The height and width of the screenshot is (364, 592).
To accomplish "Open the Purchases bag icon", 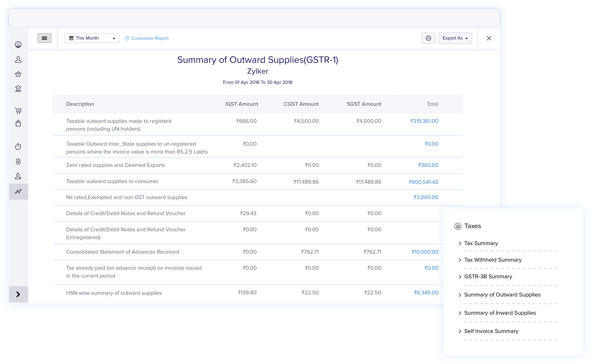I will pyautogui.click(x=19, y=123).
